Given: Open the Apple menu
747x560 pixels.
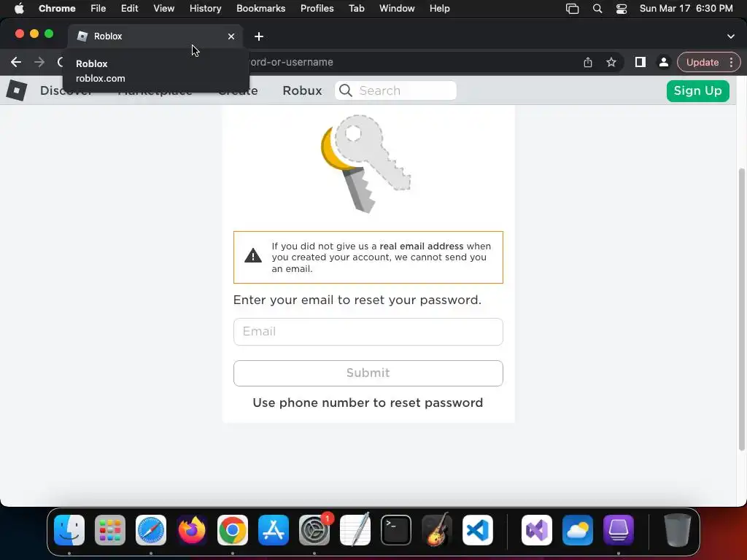Looking at the screenshot, I should point(19,9).
